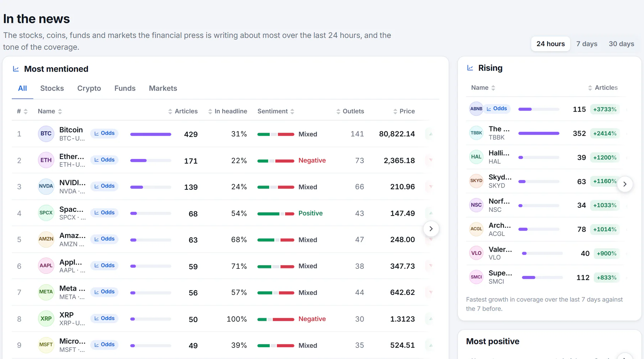Click TBBK's purple articles bar in Rising
This screenshot has height=359, width=644.
(539, 133)
